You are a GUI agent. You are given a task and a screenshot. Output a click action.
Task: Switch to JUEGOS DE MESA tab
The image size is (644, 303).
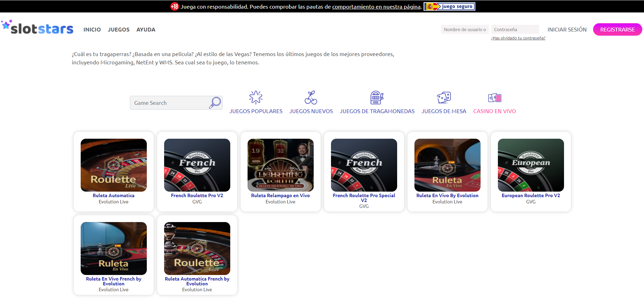point(444,111)
